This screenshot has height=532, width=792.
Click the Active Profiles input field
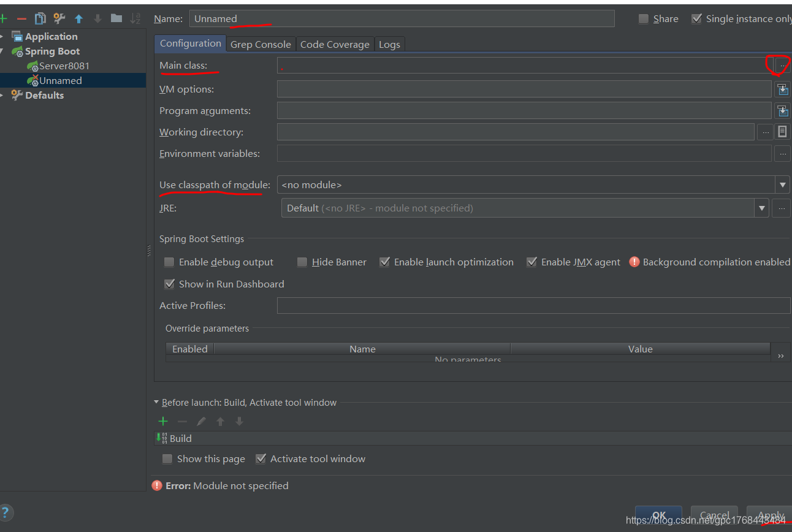click(533, 305)
